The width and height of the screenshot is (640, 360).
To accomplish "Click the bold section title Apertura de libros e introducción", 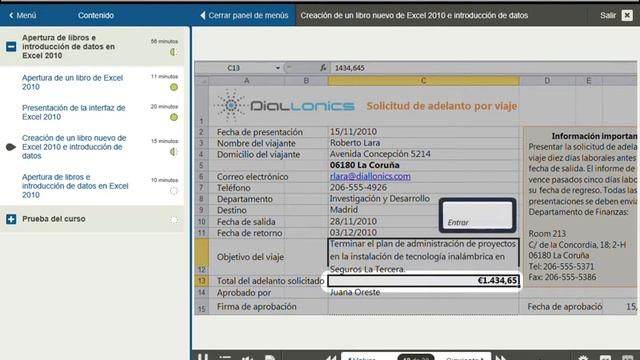I will (68, 46).
